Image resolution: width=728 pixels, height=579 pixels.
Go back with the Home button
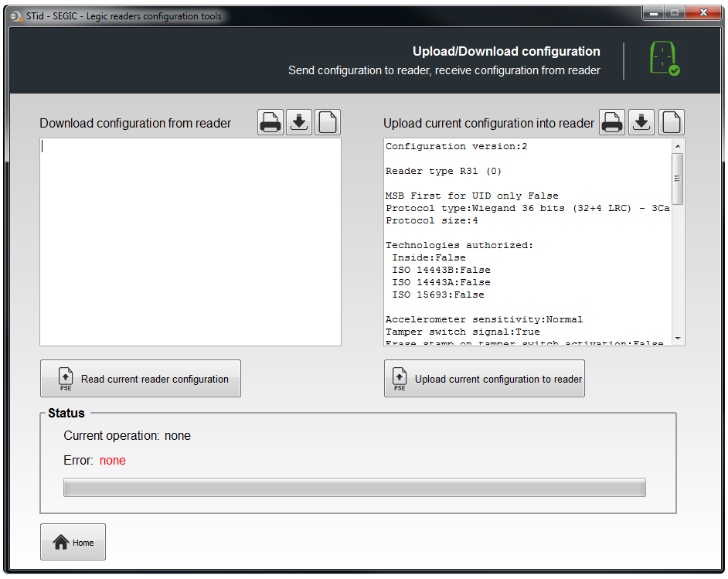[x=73, y=542]
